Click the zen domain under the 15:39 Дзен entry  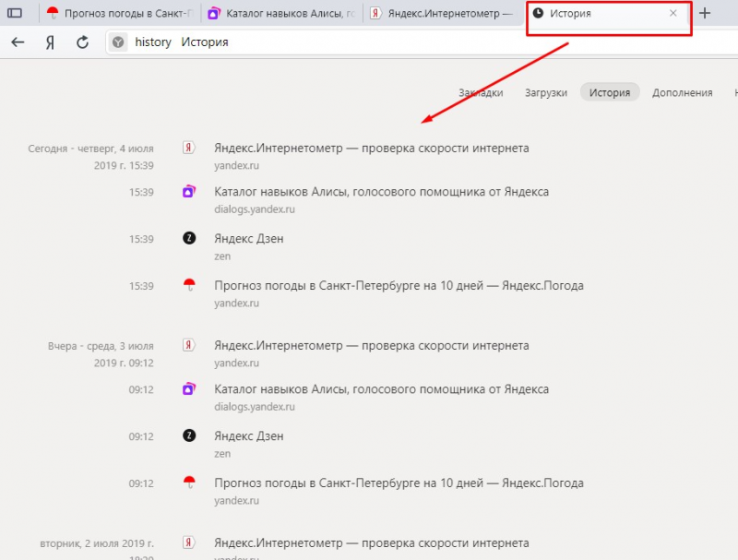point(222,256)
